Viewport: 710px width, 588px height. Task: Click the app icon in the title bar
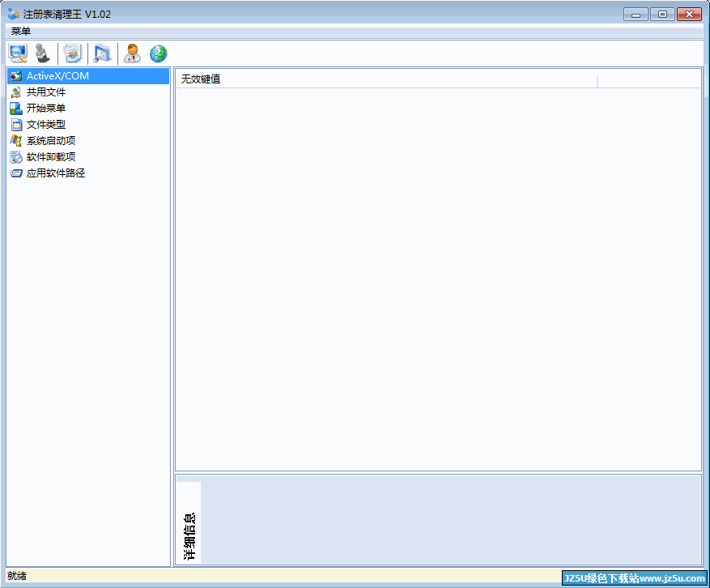tap(14, 14)
